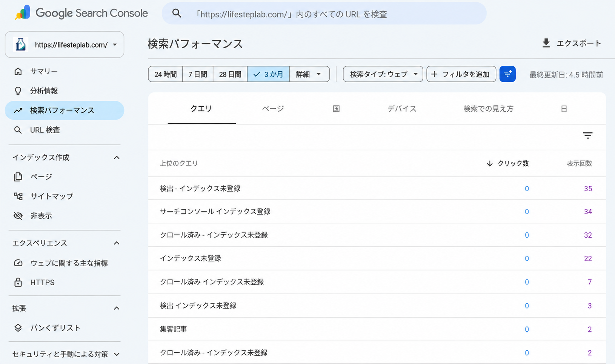Click the URL 検査 search icon in sidebar
The width and height of the screenshot is (615, 364).
point(18,130)
